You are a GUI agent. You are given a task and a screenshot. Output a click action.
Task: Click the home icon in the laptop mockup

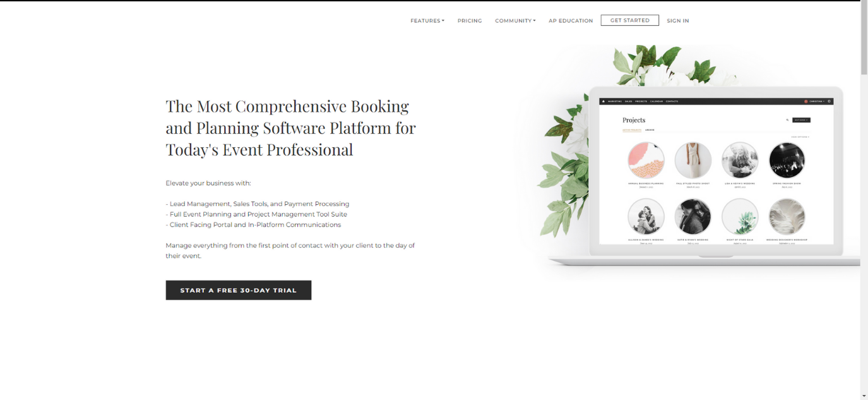tap(603, 101)
